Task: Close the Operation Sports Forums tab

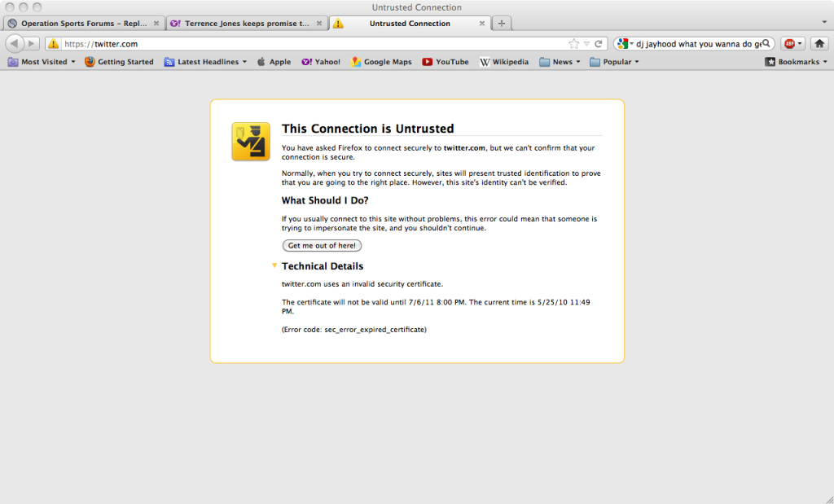Action: [x=156, y=24]
